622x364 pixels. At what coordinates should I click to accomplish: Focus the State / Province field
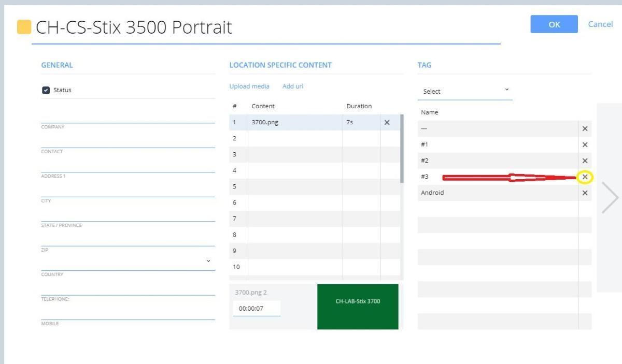point(128,214)
